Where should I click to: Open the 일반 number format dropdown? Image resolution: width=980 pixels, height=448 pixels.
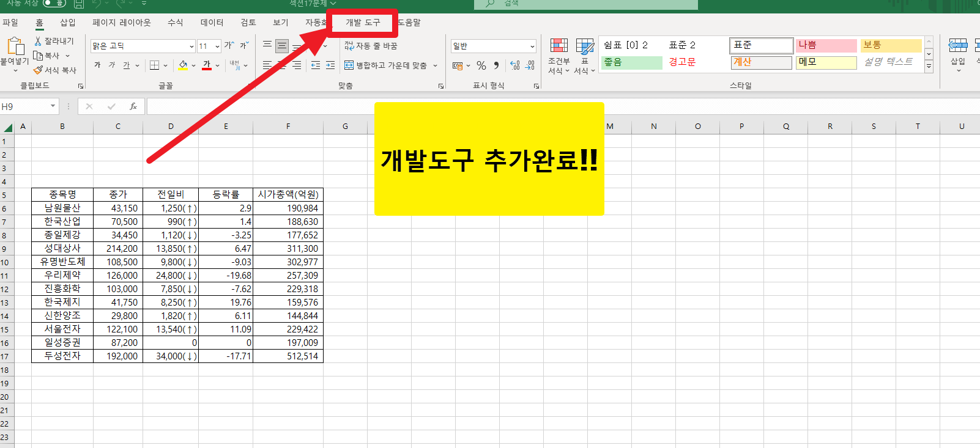click(532, 46)
